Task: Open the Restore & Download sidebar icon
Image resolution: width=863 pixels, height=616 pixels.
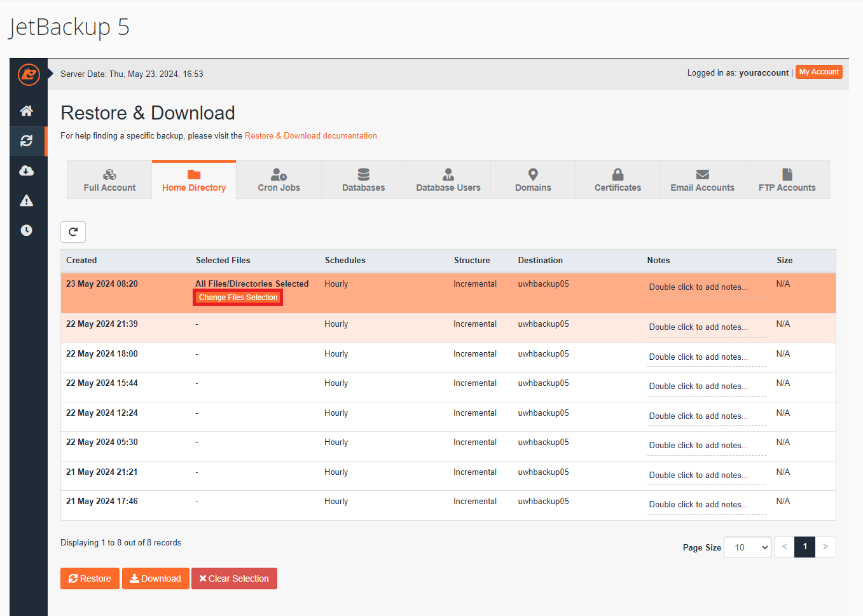Action: tap(27, 141)
